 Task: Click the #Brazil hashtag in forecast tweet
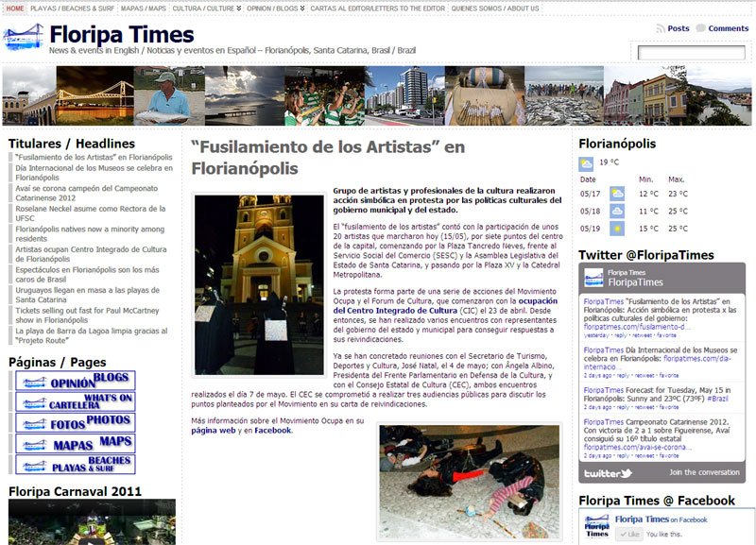(x=717, y=399)
